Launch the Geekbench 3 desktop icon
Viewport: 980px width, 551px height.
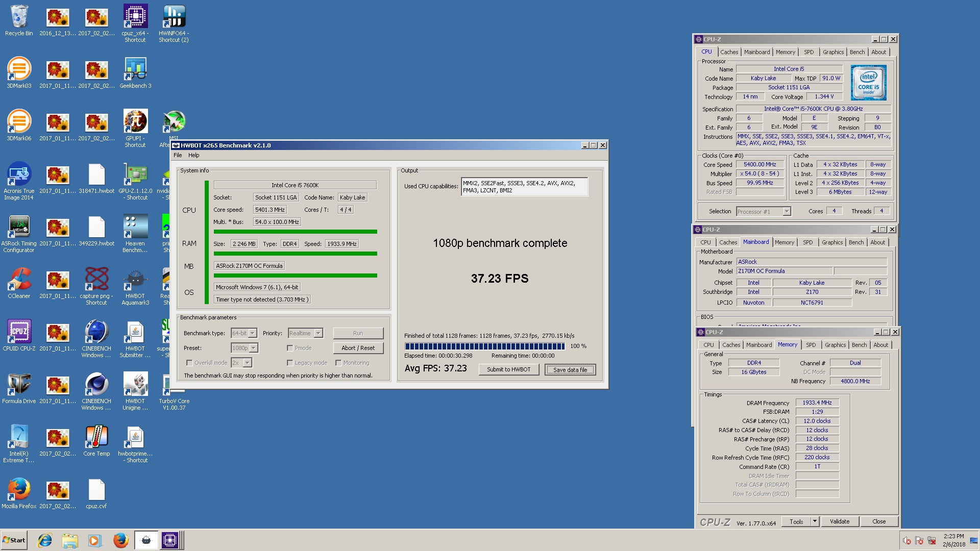(135, 72)
